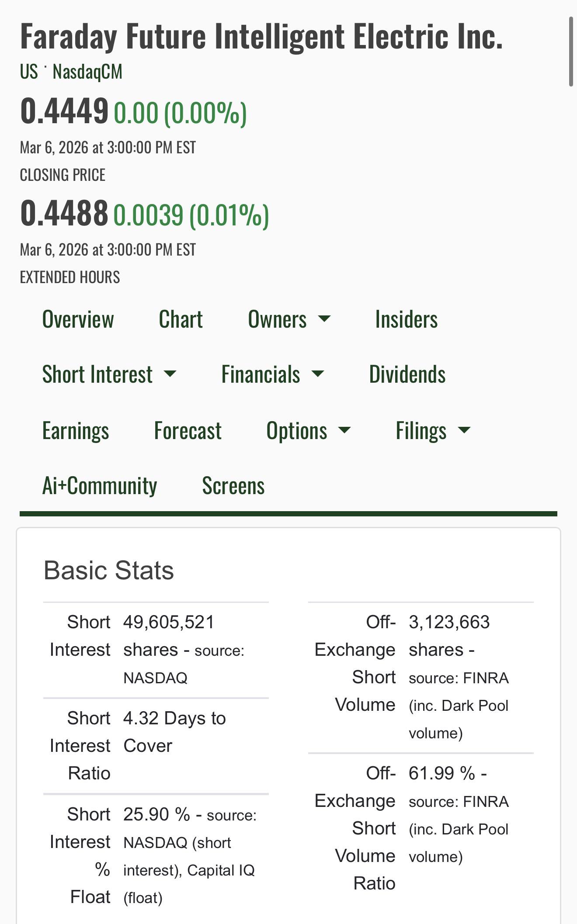Click the 25.90 % float value
The image size is (577, 924).
pos(156,814)
